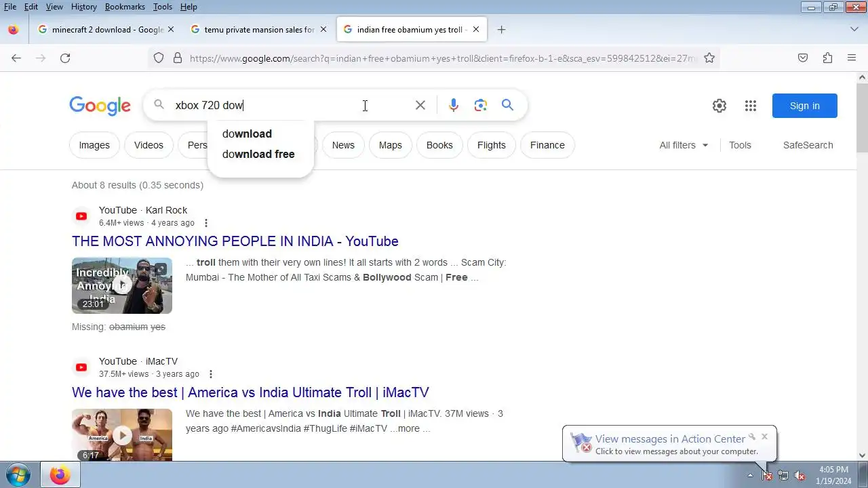The image size is (868, 488).
Task: Open the Edit menu
Action: coord(31,7)
